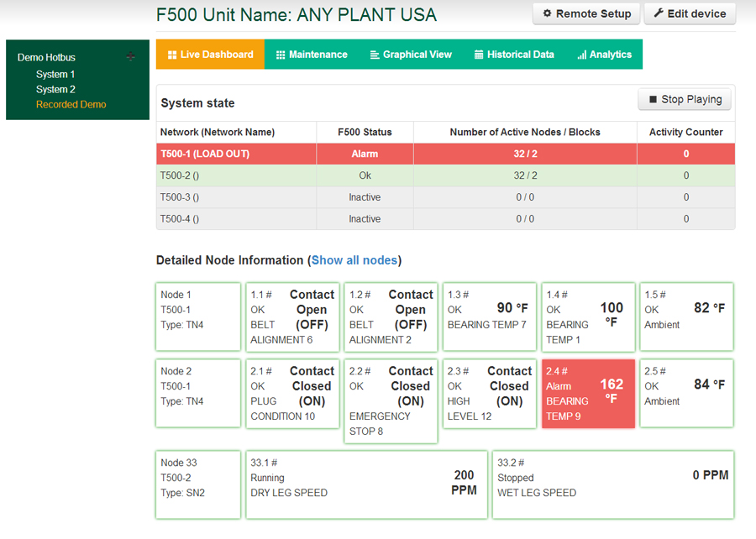Click the F500 Unit Name: ANY PLANT USA title
Image resolution: width=756 pixels, height=539 pixels.
click(x=297, y=15)
